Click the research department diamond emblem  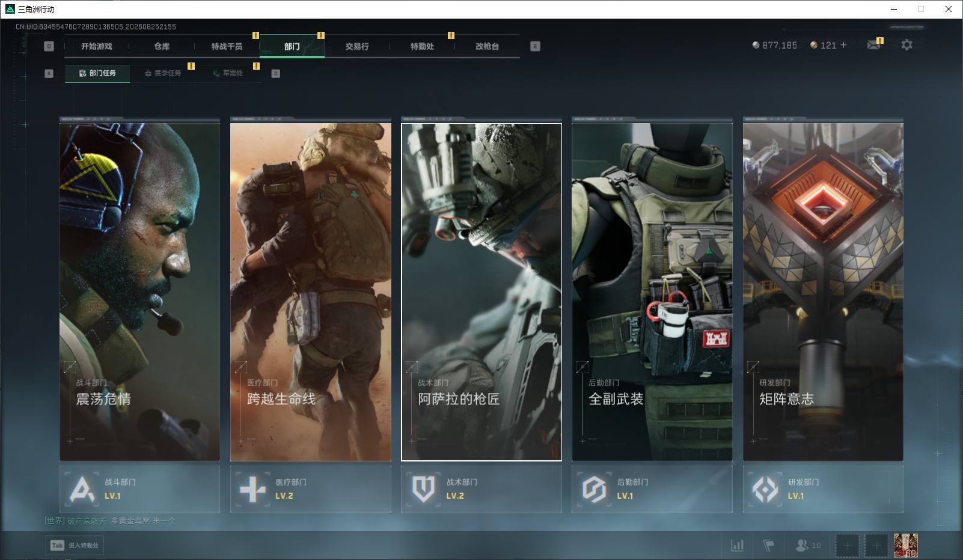[765, 489]
